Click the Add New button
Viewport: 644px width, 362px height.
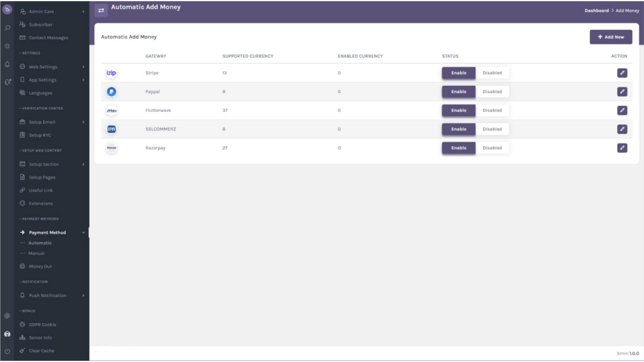(611, 37)
